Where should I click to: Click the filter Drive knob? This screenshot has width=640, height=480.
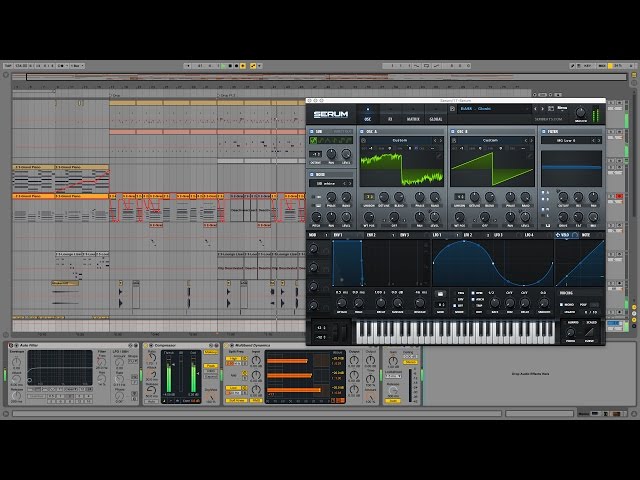click(x=563, y=217)
